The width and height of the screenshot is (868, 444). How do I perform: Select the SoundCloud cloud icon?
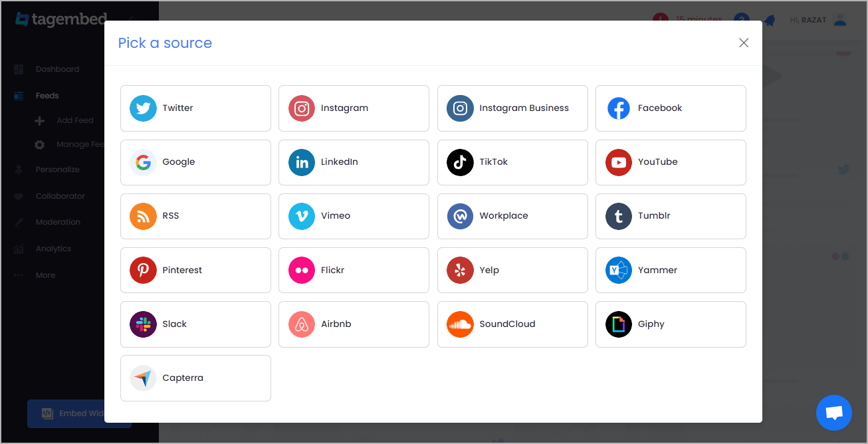point(460,324)
